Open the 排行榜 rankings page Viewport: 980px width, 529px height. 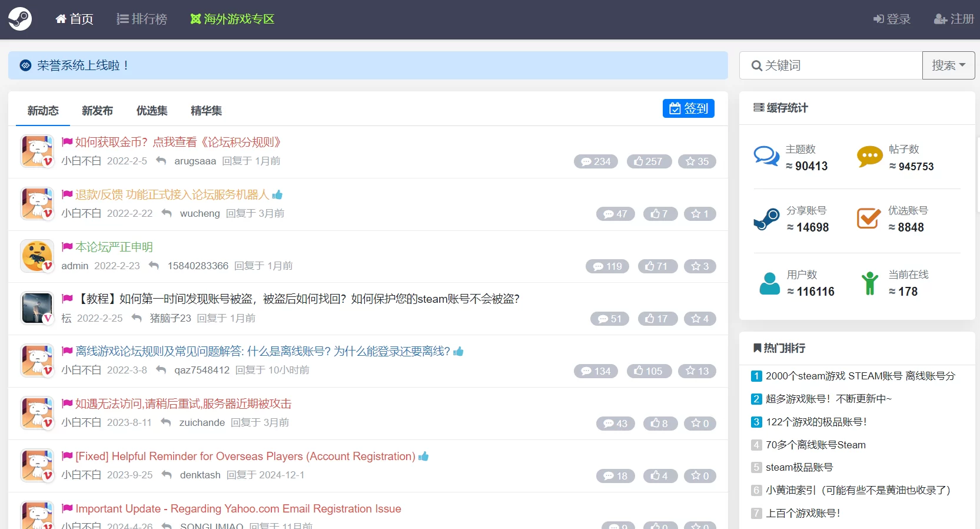click(142, 19)
